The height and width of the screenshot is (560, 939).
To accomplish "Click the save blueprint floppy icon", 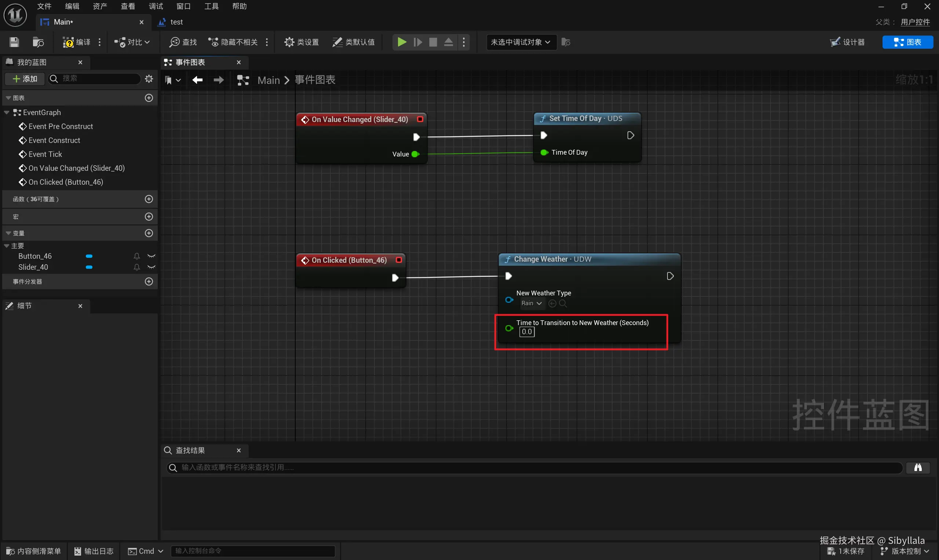I will [x=14, y=42].
